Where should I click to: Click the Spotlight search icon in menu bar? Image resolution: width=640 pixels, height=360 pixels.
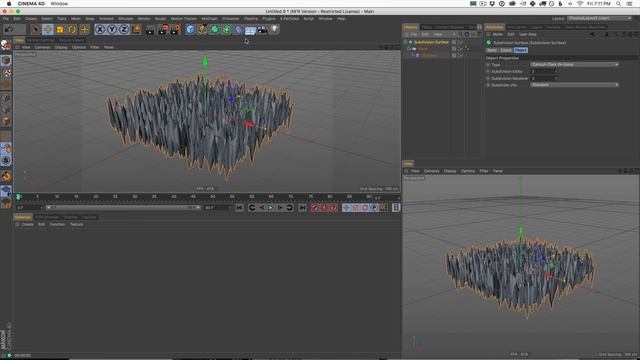[x=618, y=4]
